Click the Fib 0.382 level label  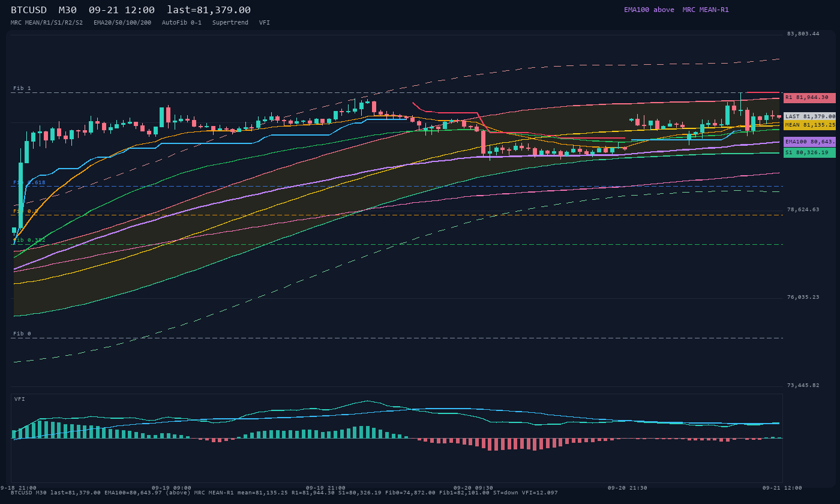pyautogui.click(x=29, y=240)
